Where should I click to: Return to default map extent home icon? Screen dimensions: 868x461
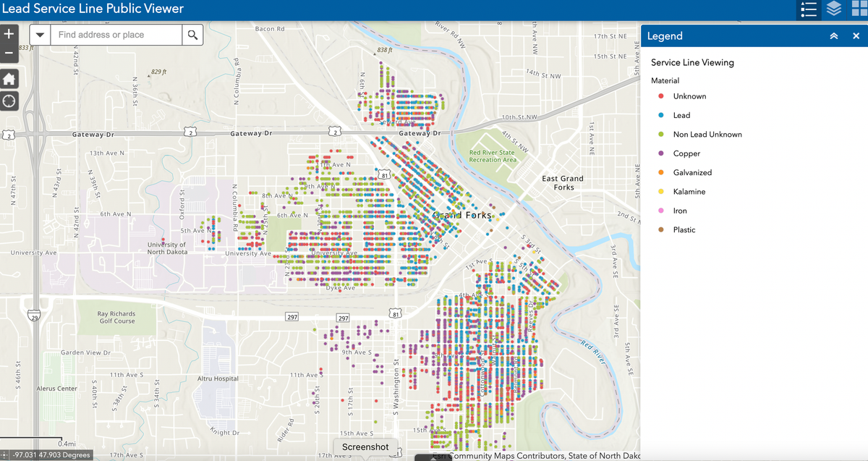click(9, 78)
